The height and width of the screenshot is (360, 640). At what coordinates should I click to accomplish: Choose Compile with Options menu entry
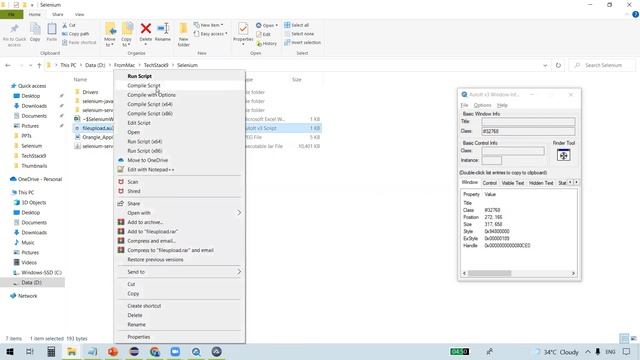180,95
